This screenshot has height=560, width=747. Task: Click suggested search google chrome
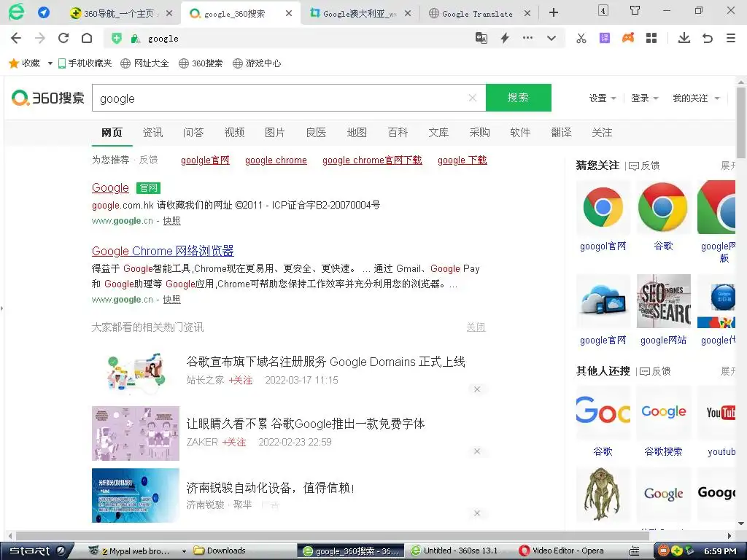click(276, 160)
